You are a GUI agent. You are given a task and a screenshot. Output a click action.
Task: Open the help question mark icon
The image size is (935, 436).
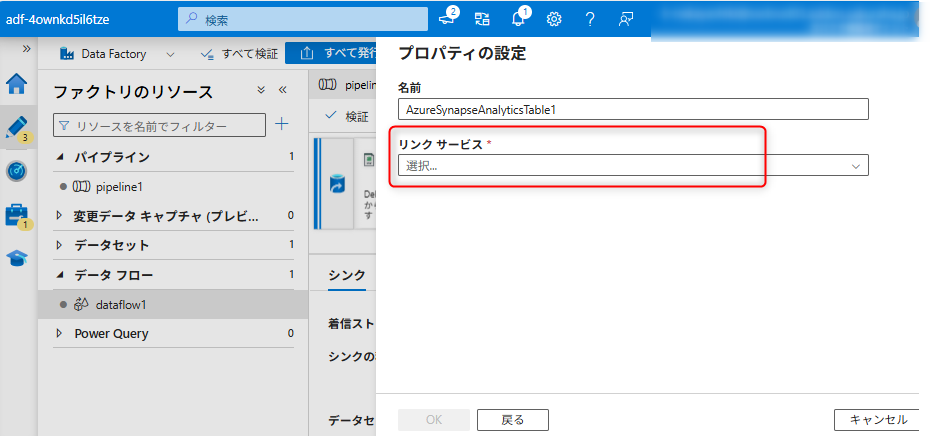tap(590, 19)
